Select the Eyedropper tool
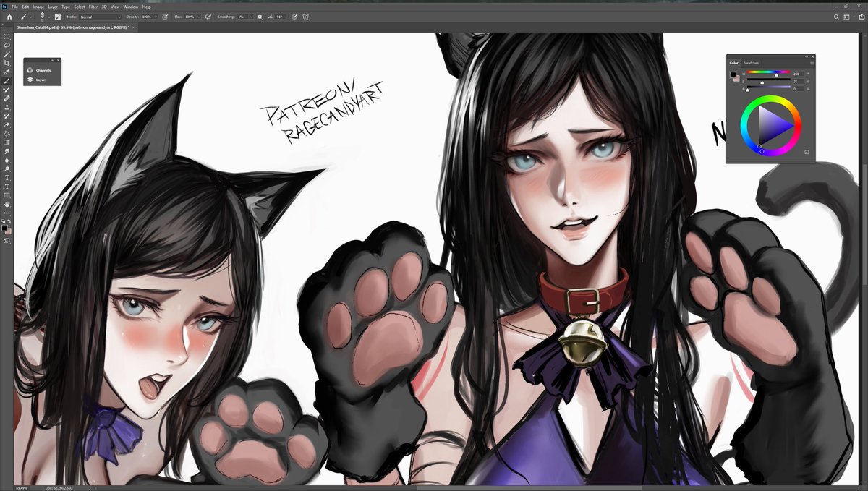868x491 pixels. (x=7, y=71)
